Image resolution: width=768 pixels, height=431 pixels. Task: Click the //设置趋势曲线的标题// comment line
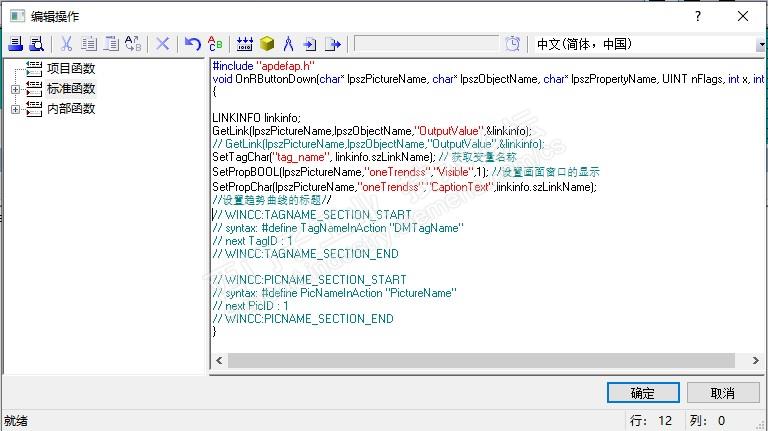[272, 200]
